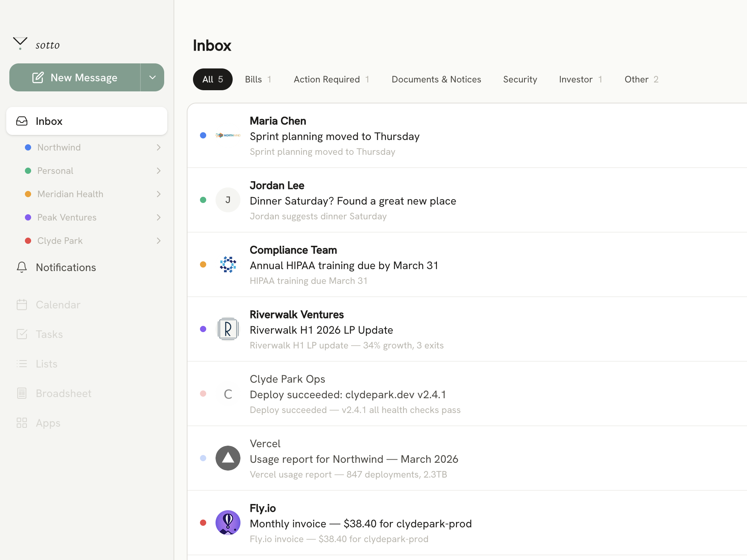
Task: Open Tasks via the checkmark icon
Action: [x=22, y=334]
